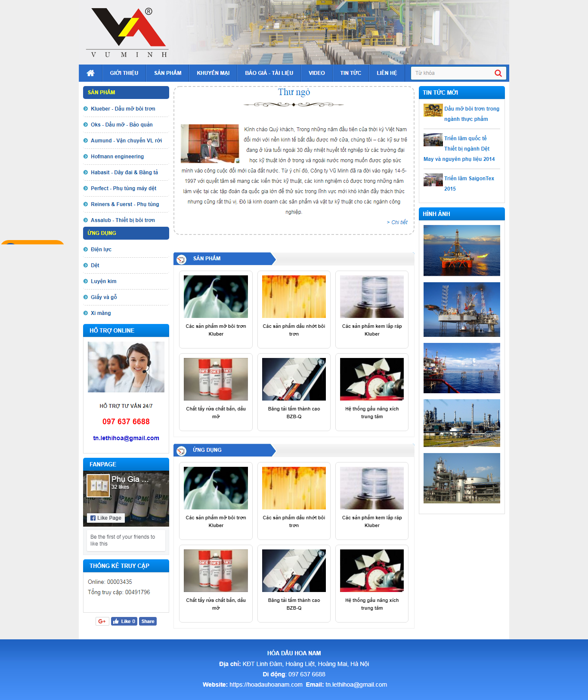The width and height of the screenshot is (588, 700).
Task: Click footer website hoadauhoanam.com link
Action: (266, 685)
